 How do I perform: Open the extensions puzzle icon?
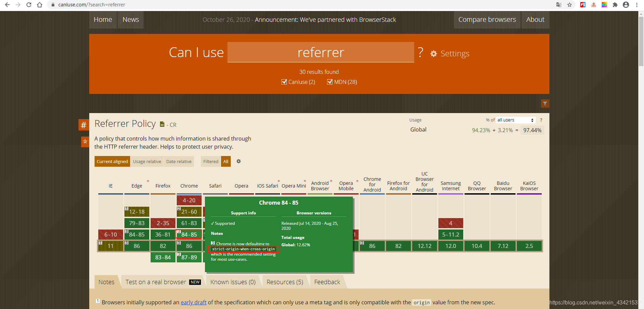615,5
